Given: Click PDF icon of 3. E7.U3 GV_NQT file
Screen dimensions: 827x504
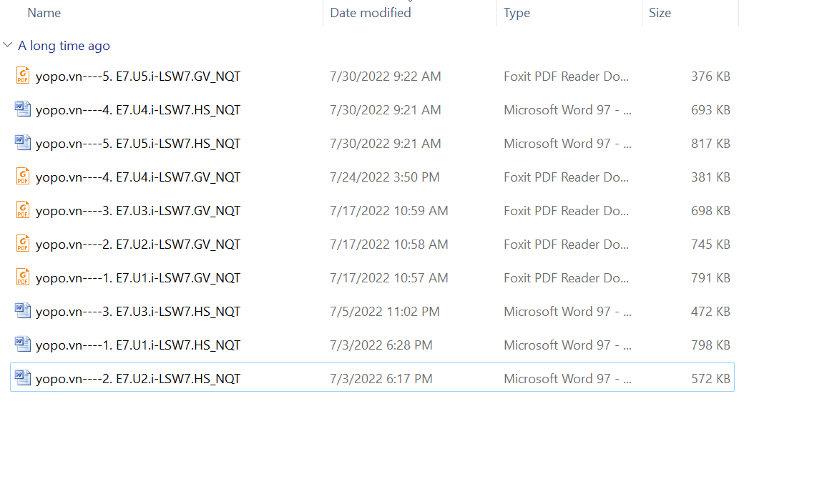Looking at the screenshot, I should coord(23,210).
